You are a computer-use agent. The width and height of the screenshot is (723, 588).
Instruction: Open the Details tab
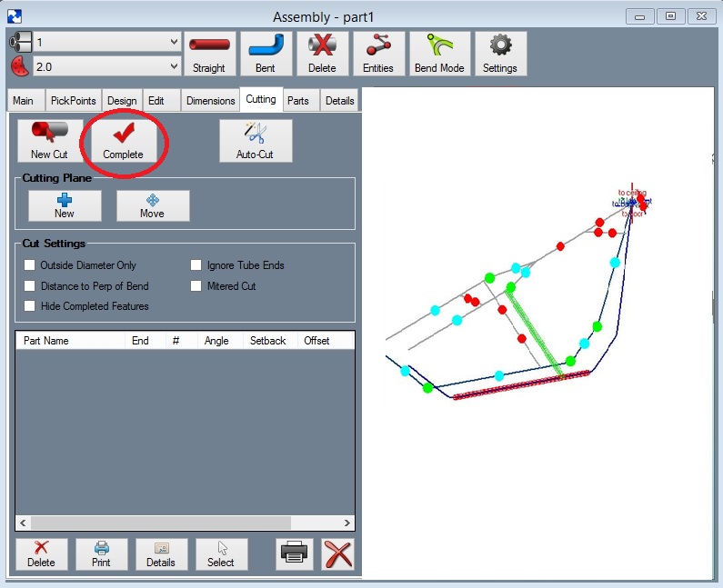click(339, 101)
